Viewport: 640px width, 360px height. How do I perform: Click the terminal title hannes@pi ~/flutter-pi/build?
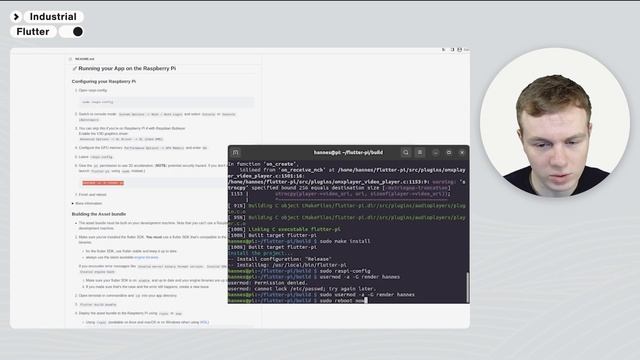[x=348, y=152]
